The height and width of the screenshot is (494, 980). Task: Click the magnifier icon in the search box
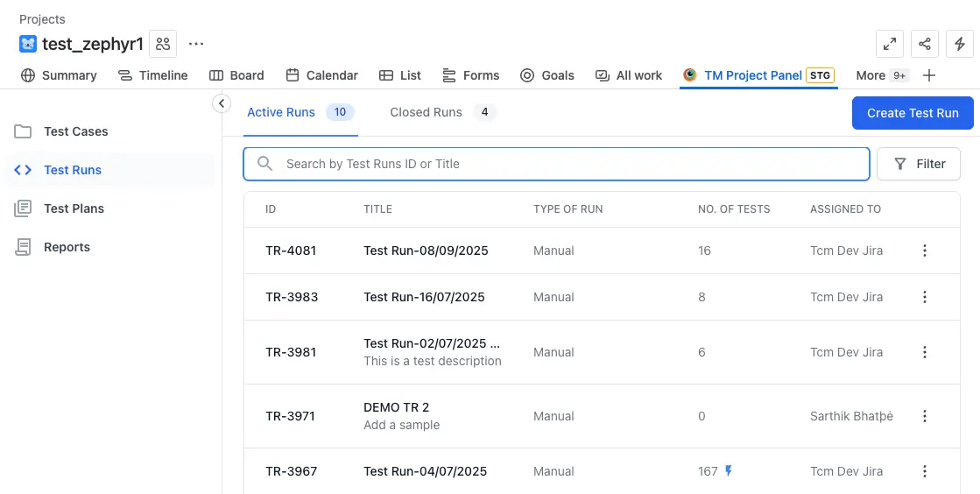click(x=265, y=164)
